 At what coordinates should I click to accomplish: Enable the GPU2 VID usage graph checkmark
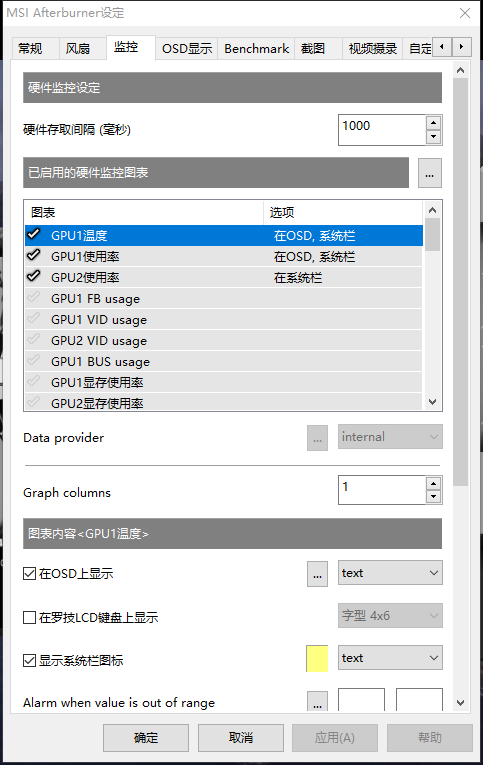pos(34,340)
